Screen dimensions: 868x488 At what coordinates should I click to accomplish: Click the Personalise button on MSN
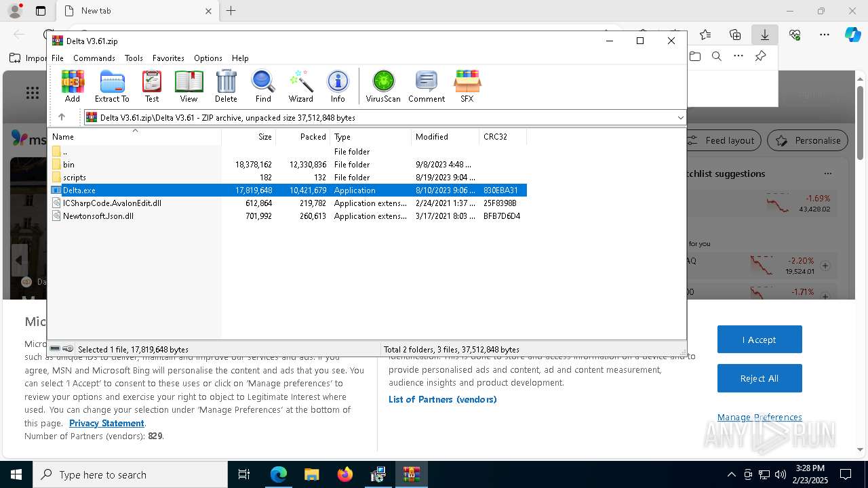coord(808,140)
